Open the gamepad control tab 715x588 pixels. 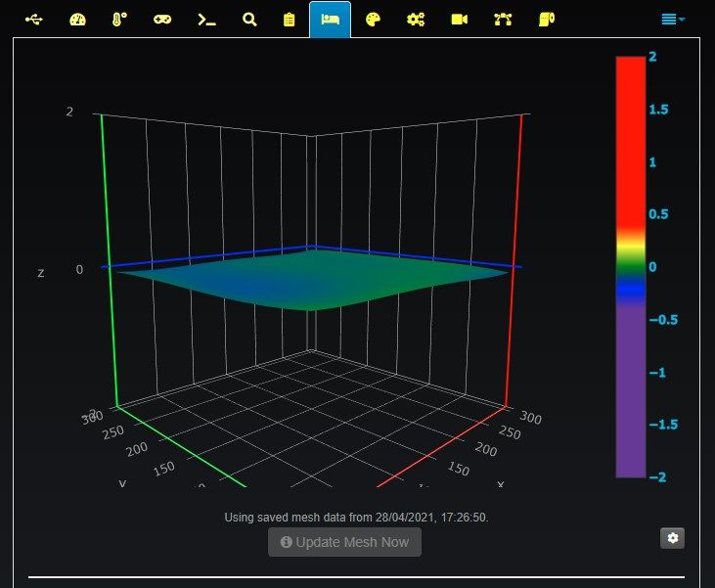(162, 20)
